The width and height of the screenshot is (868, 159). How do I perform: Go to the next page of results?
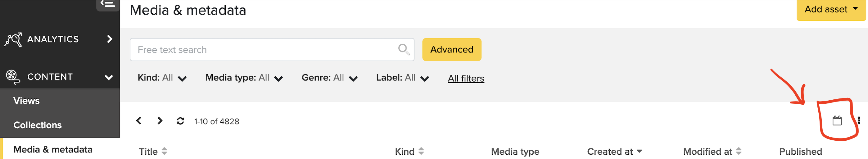(x=160, y=121)
